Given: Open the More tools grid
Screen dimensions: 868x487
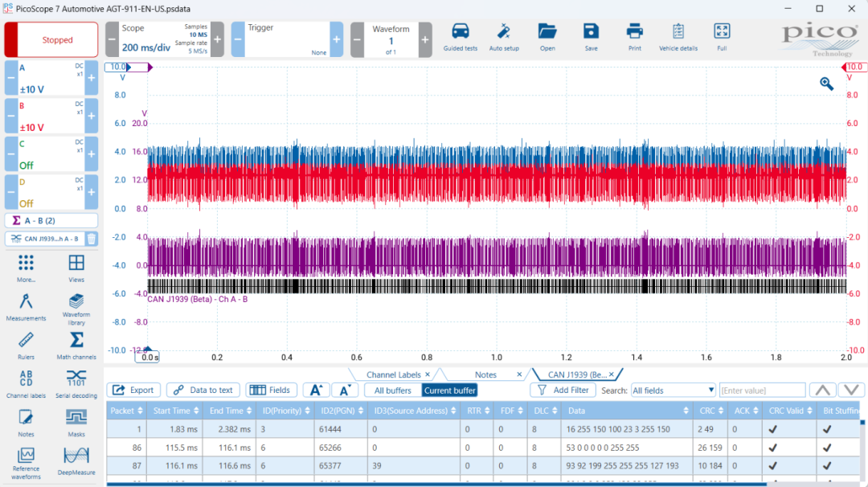Looking at the screenshot, I should pos(26,269).
